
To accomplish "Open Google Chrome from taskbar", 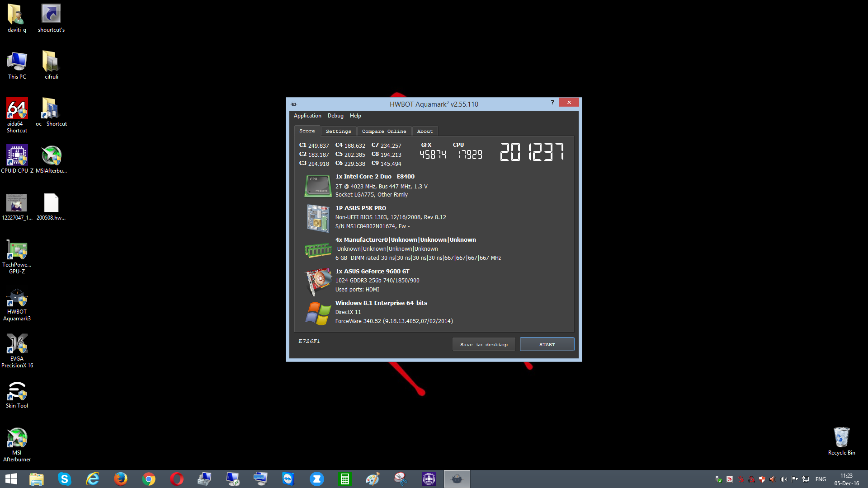I will click(149, 479).
